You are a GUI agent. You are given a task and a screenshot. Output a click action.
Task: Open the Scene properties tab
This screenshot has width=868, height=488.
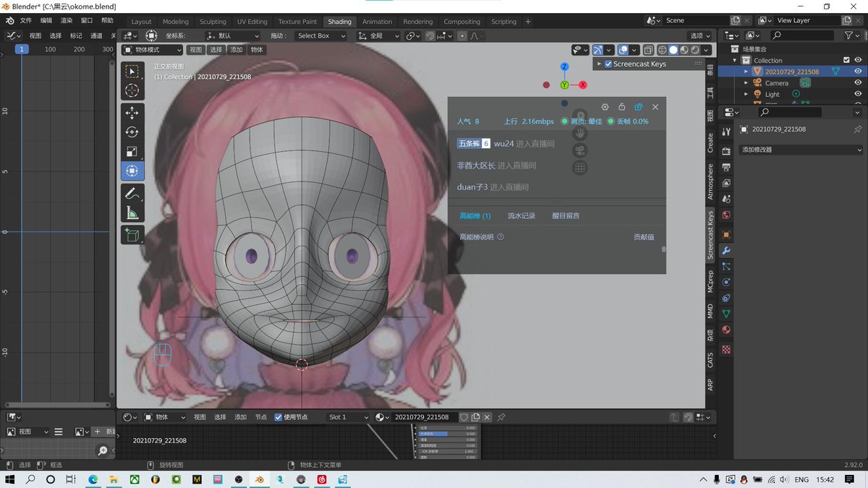726,199
